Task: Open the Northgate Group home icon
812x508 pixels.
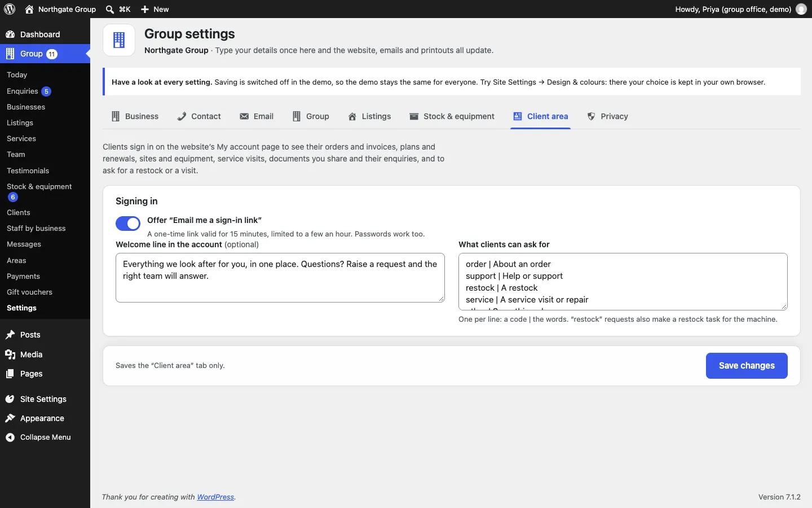Action: [29, 9]
